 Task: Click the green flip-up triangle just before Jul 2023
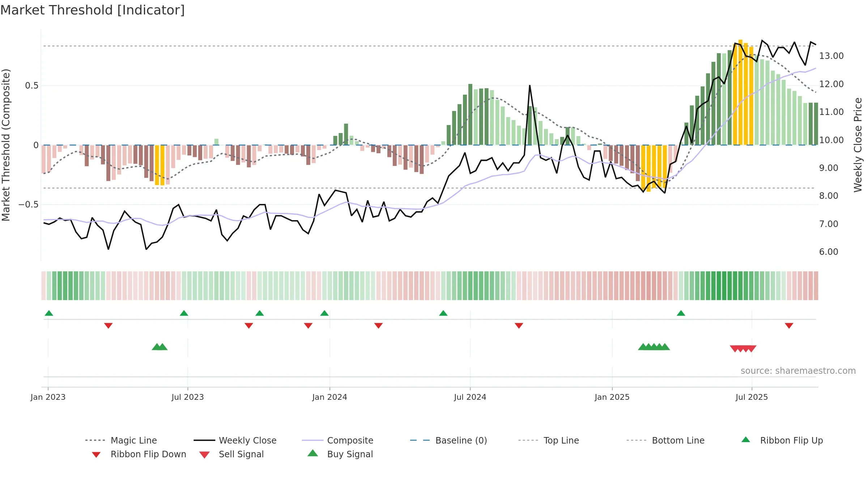[184, 313]
